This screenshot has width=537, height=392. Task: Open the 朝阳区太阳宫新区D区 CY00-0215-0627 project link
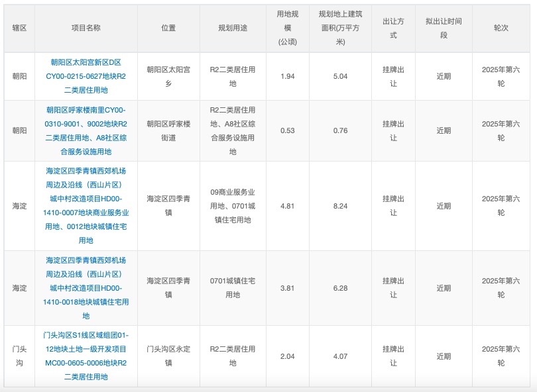coord(86,76)
